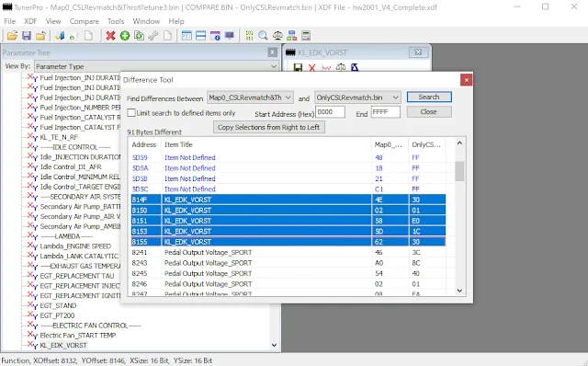Click the balance scales compare icon
The width and height of the screenshot is (588, 366).
[277, 36]
